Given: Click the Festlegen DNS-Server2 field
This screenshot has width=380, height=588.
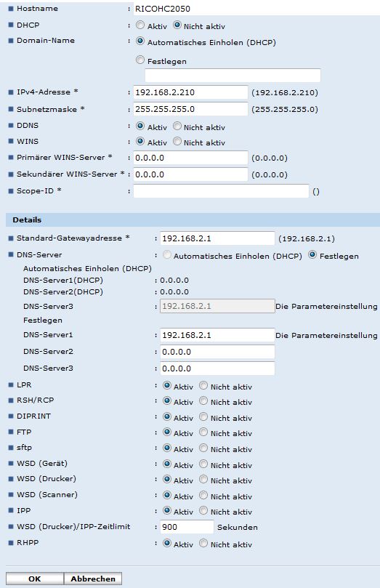Looking at the screenshot, I should click(x=217, y=352).
